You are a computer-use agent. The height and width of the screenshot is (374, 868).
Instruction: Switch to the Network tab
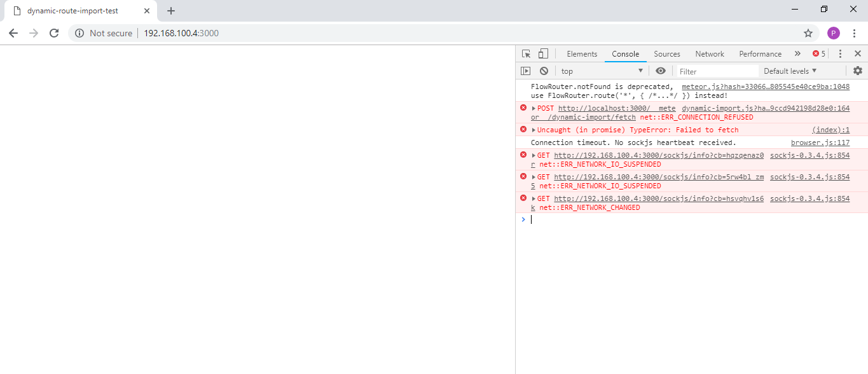coord(709,54)
